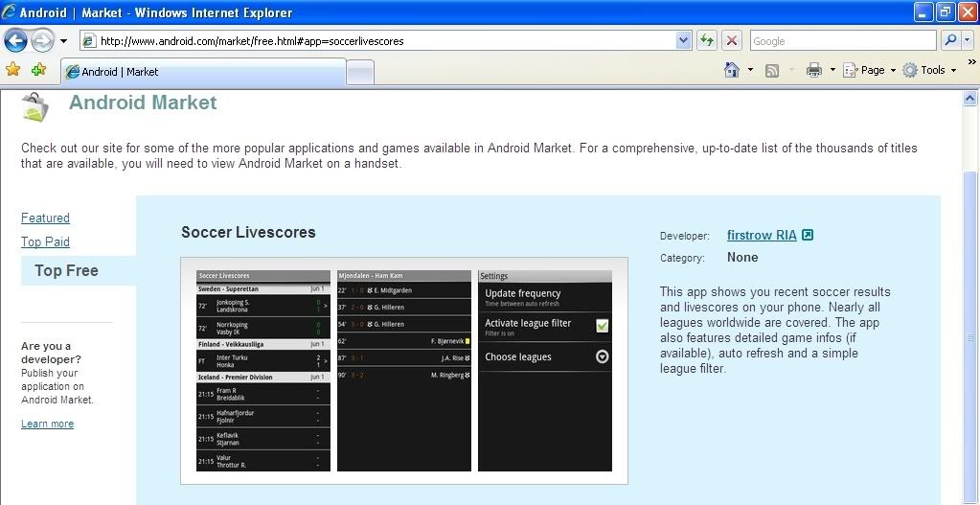Screen dimensions: 980x505
Task: Click the page scrollbar up arrow
Action: pos(970,98)
